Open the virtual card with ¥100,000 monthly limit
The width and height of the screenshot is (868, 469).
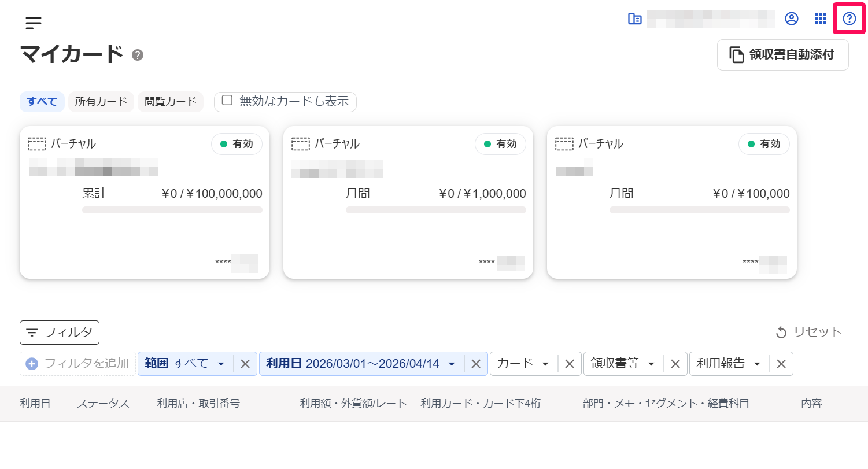coord(672,202)
